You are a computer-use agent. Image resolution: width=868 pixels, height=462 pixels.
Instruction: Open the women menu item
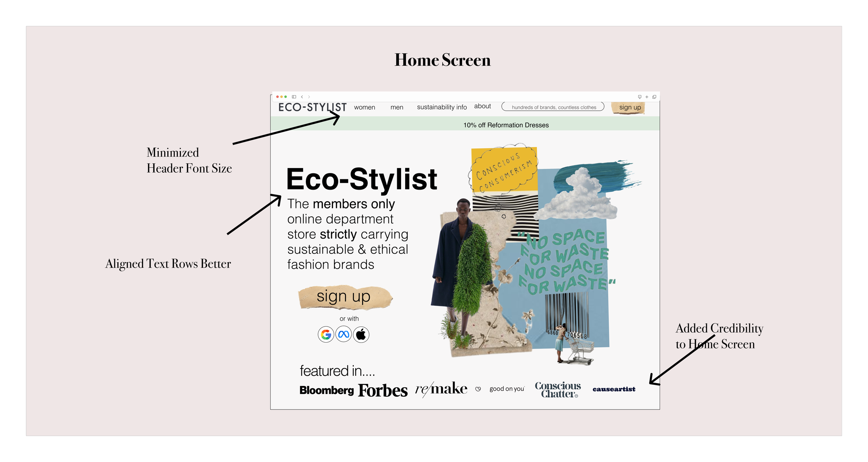click(x=365, y=107)
